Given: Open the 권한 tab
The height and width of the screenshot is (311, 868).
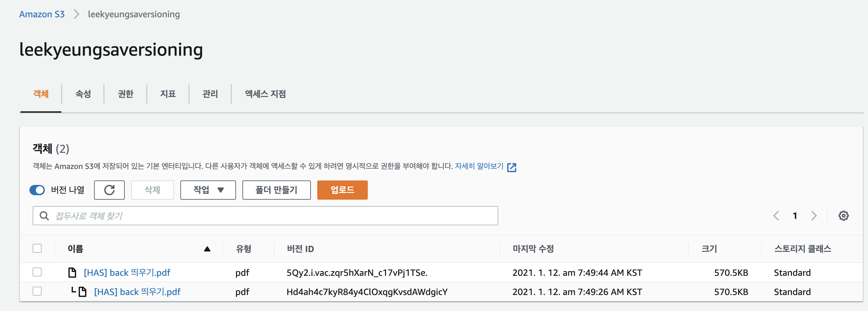Looking at the screenshot, I should [x=125, y=94].
